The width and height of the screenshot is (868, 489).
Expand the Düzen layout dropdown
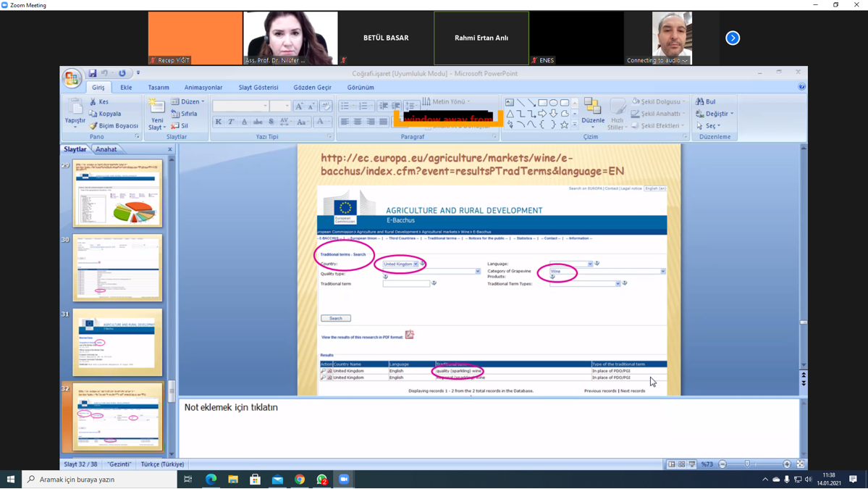(x=189, y=101)
